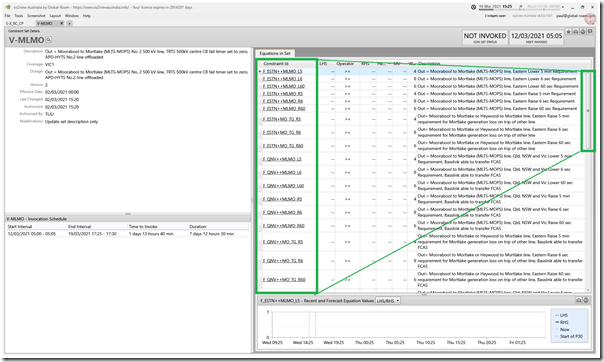The image size is (604, 362).
Task: Click the Duration column header
Action: coord(198,226)
